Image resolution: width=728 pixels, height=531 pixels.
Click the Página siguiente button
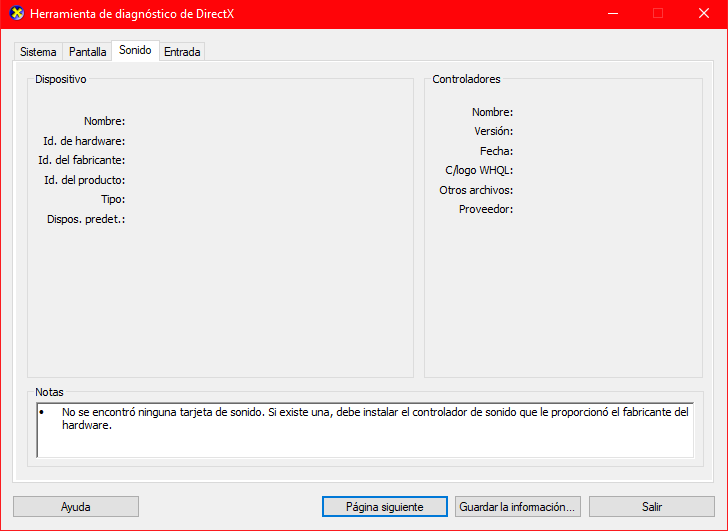pos(384,506)
